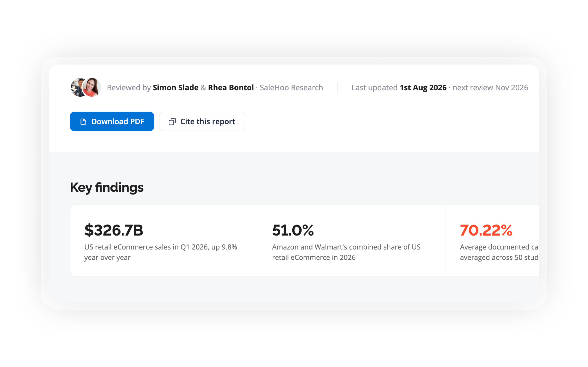Click the Amazon and Walmart combined share text

(x=346, y=252)
